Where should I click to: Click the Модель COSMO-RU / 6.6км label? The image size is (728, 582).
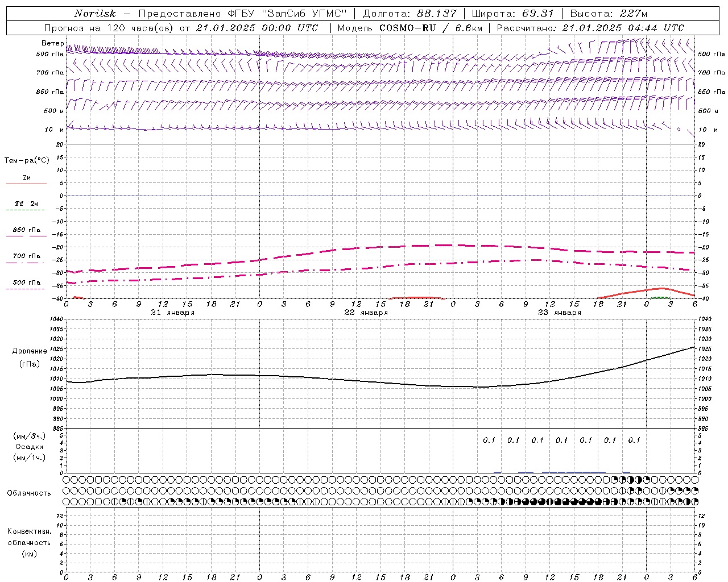[409, 28]
